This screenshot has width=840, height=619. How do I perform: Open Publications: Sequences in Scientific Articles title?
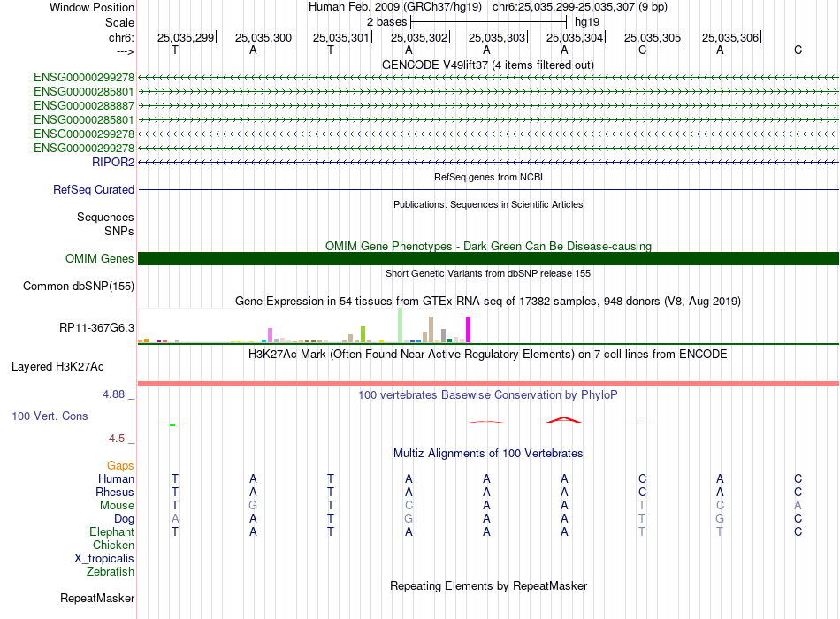click(488, 205)
